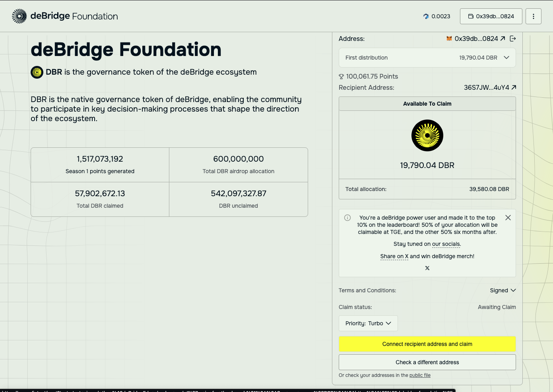
Task: Open recipient address 36S7JW...4uY4 external link arrow
Action: [514, 87]
